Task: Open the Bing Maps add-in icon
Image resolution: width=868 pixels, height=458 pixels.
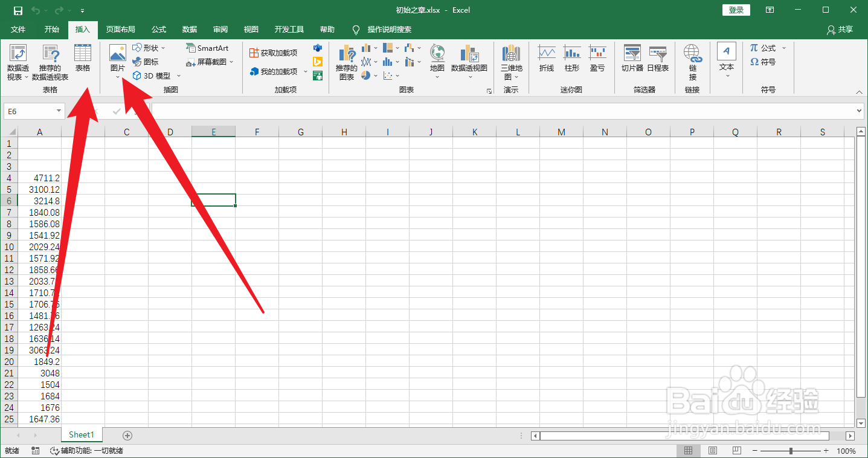Action: pyautogui.click(x=318, y=62)
